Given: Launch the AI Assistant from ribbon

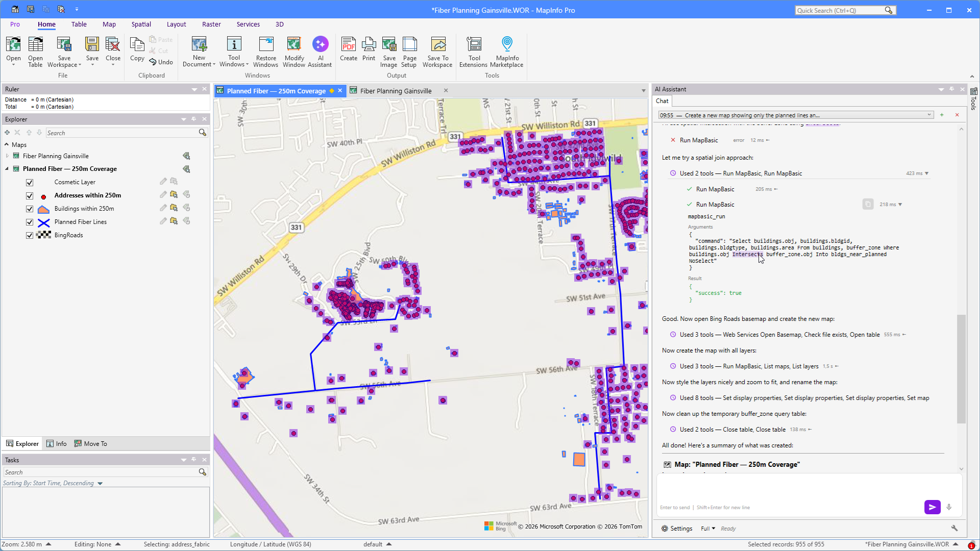Looking at the screenshot, I should click(x=320, y=51).
